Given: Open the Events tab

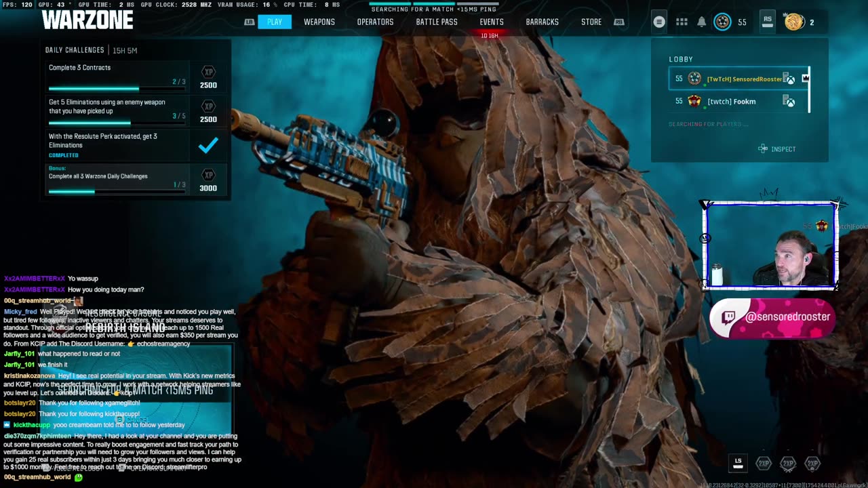Looking at the screenshot, I should click(492, 22).
